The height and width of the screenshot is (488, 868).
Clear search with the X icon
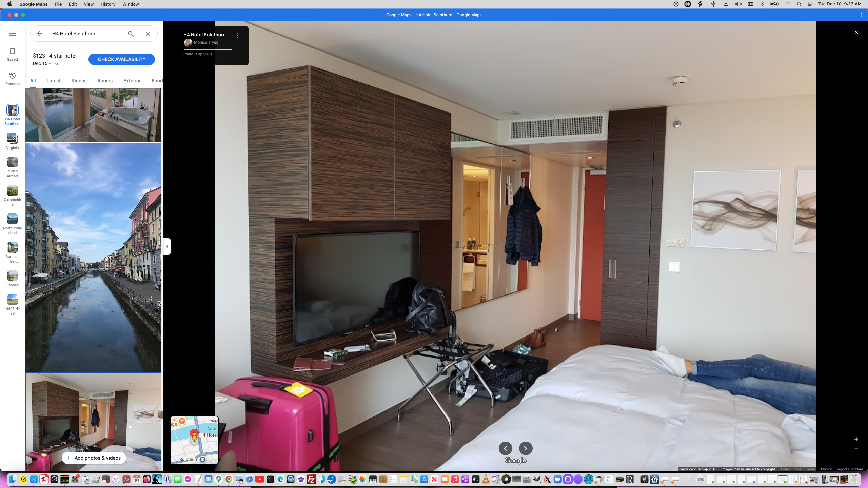(148, 34)
